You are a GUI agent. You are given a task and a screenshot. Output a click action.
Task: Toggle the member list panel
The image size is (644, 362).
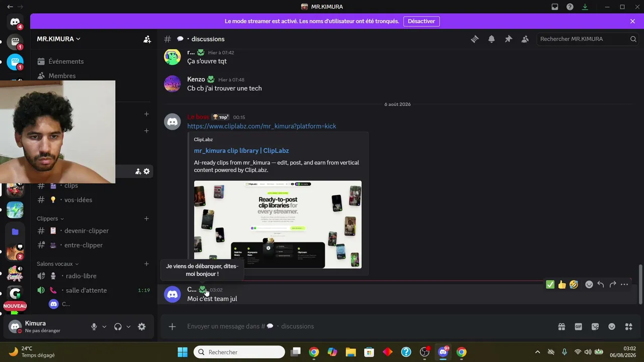pos(525,39)
